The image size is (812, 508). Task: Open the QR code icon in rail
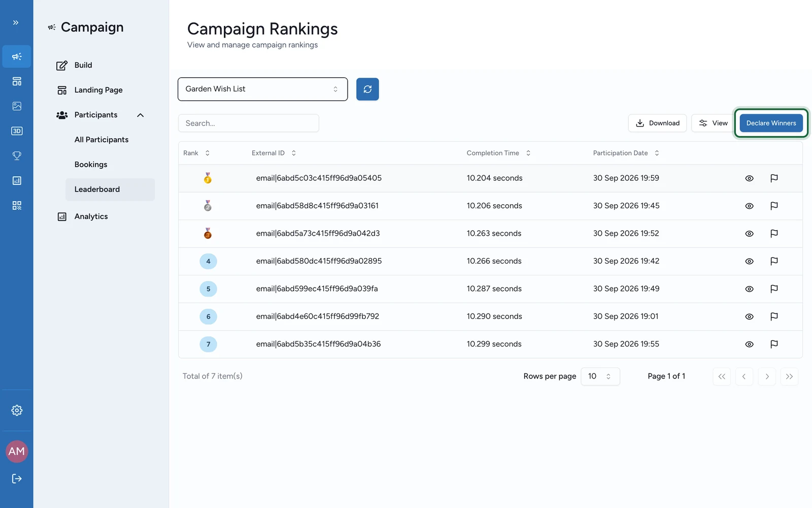click(x=17, y=206)
